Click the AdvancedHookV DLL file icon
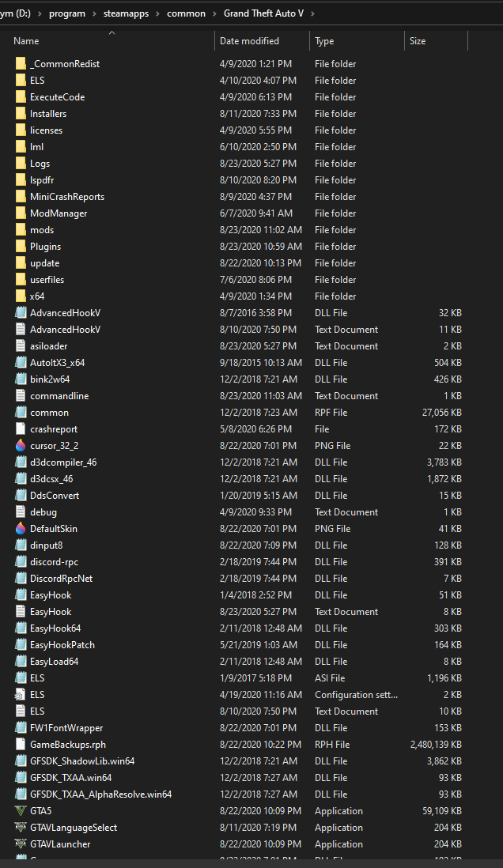Screen dimensions: 503x868 pos(21,313)
